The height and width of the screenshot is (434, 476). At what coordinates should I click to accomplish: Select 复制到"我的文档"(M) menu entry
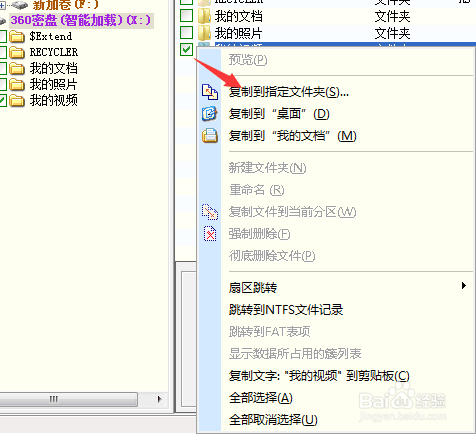coord(292,136)
